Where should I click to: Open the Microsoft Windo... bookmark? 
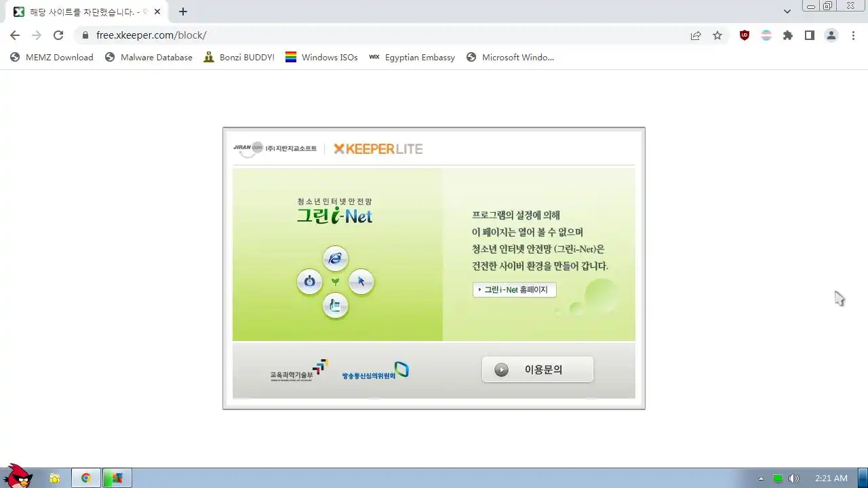tap(511, 58)
